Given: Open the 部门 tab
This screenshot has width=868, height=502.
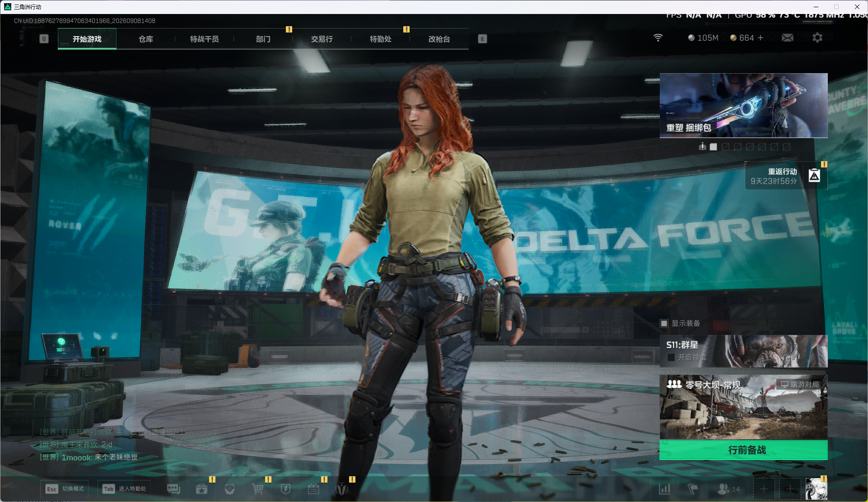Looking at the screenshot, I should pos(263,39).
